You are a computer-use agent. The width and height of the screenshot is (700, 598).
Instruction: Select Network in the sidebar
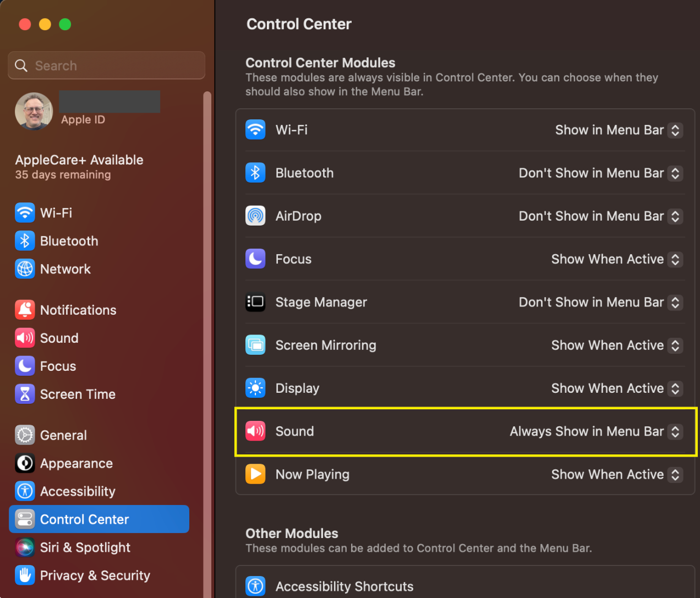(99, 268)
